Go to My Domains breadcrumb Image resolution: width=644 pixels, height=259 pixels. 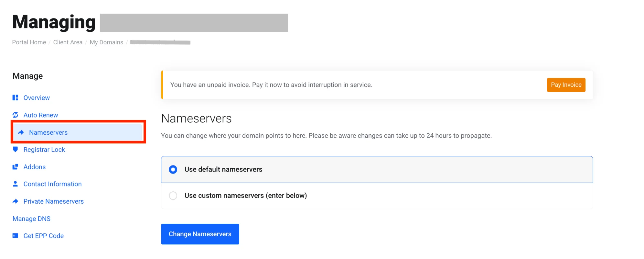coord(106,42)
